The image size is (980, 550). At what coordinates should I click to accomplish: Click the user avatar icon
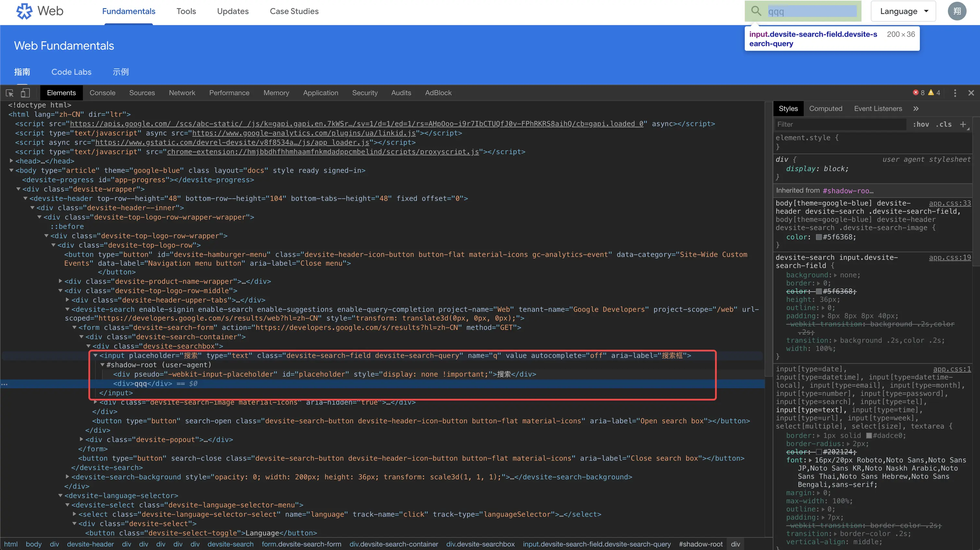click(x=957, y=11)
